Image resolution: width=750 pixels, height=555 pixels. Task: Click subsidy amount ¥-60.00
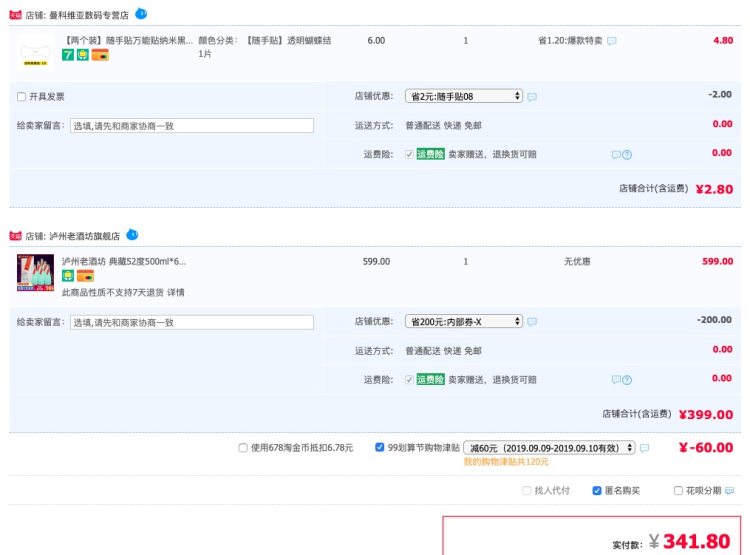pos(706,447)
